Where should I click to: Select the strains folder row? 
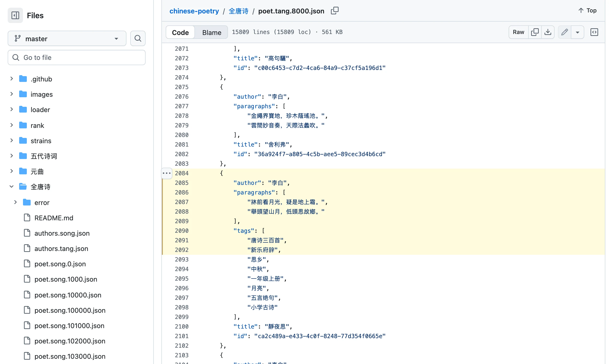[x=76, y=141]
